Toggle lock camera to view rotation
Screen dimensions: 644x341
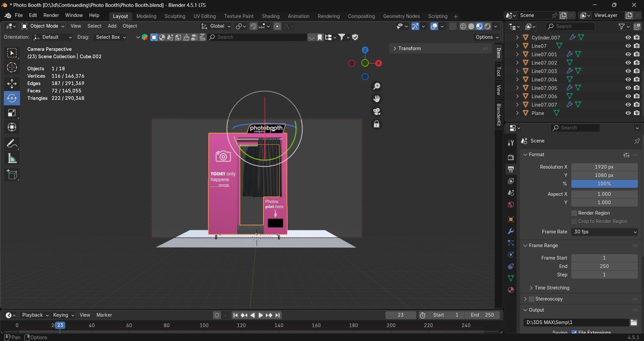(x=377, y=124)
